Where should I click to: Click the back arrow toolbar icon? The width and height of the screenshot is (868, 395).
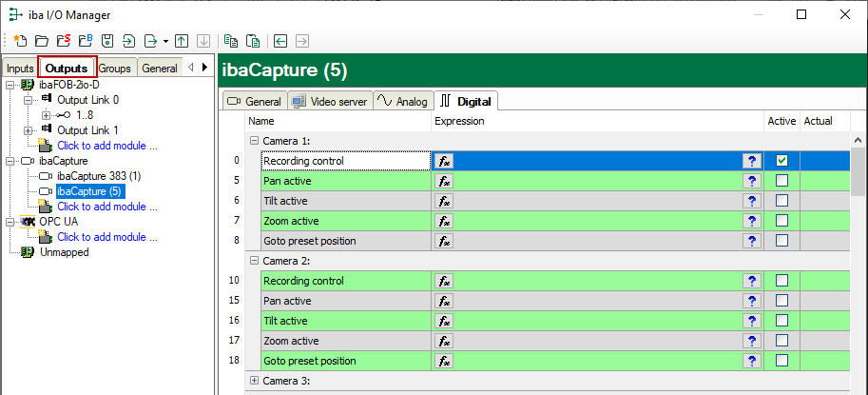280,41
